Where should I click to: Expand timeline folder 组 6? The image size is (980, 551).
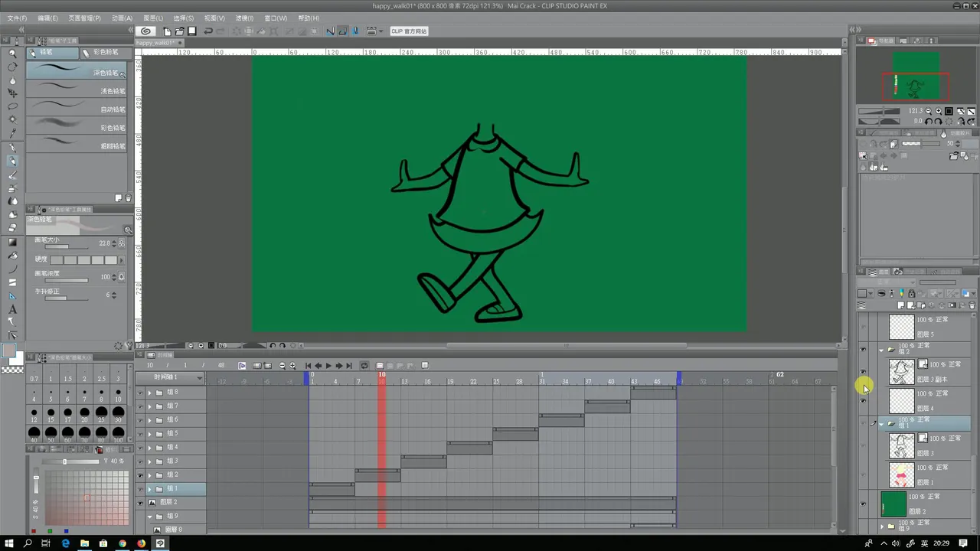click(x=149, y=420)
